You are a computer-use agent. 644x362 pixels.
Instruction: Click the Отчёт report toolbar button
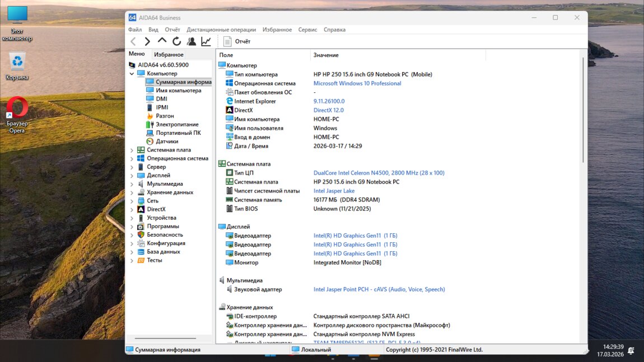click(x=237, y=41)
